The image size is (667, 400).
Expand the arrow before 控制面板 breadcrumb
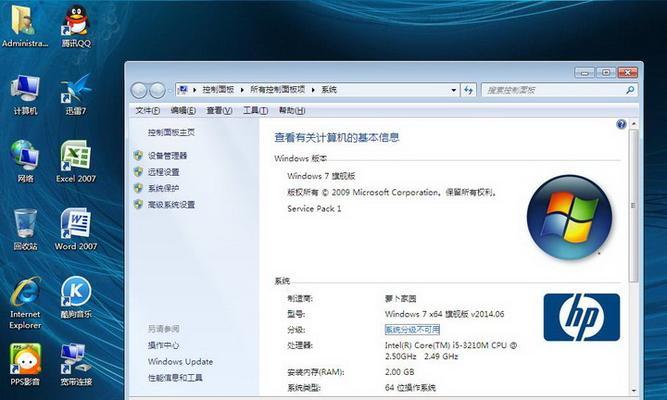pos(194,90)
